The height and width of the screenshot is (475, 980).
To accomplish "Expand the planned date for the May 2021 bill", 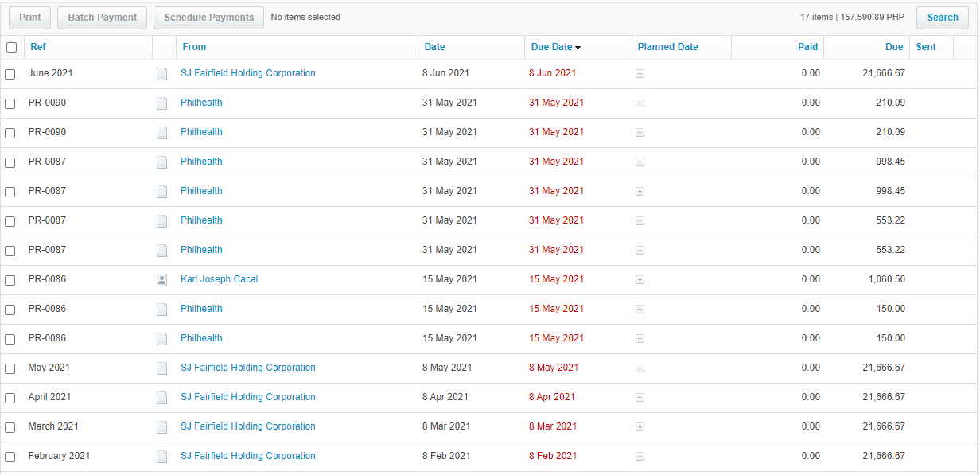I will [640, 368].
